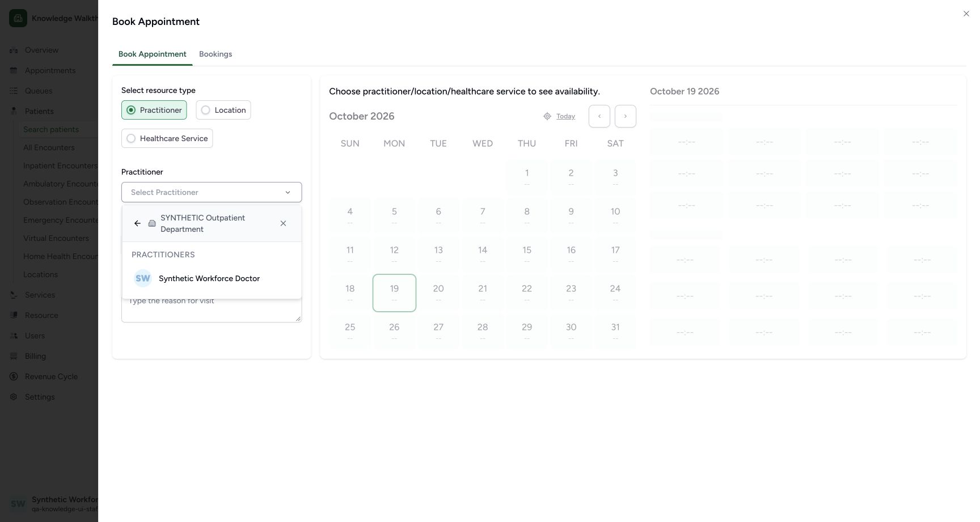Click the target icon beside Today

(547, 116)
